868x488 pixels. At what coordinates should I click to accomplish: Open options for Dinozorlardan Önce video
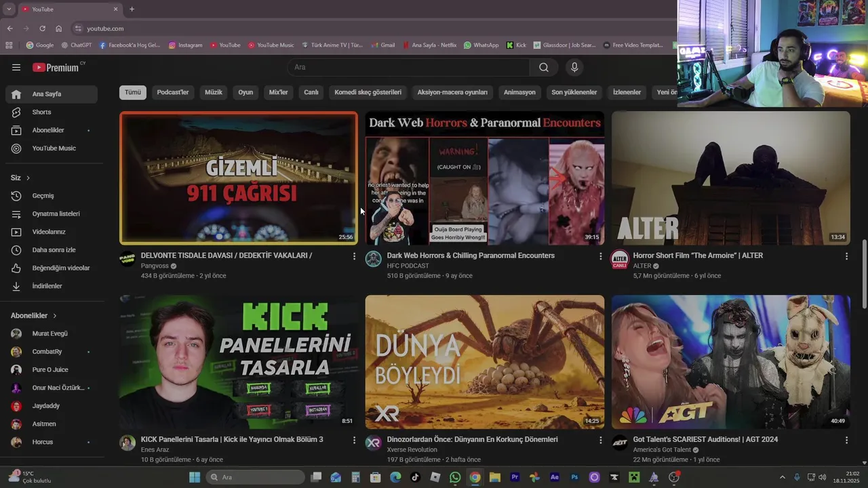click(600, 440)
